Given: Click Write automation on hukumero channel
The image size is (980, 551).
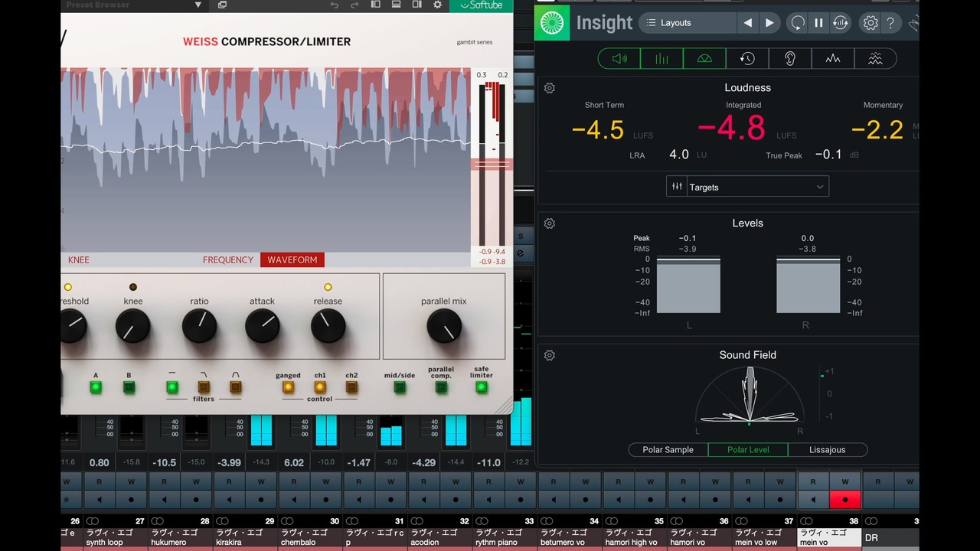Looking at the screenshot, I should [196, 482].
